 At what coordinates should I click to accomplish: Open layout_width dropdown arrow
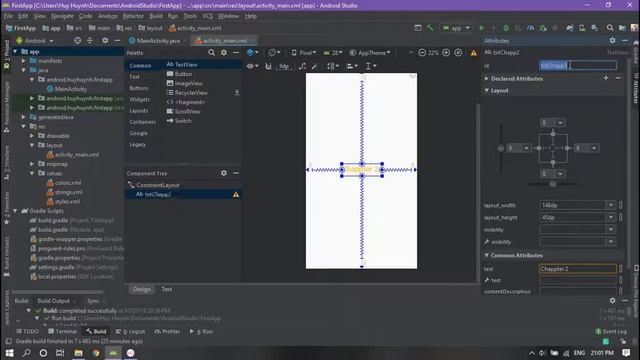[611, 205]
